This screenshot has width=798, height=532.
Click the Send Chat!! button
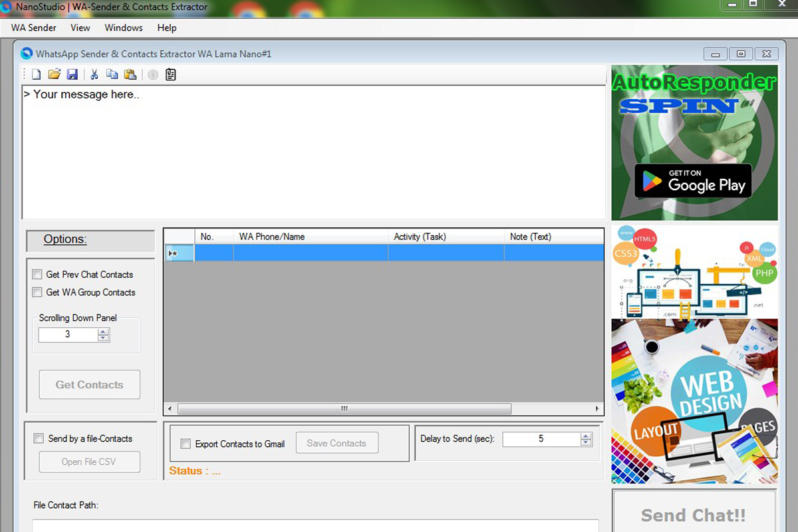pos(694,512)
